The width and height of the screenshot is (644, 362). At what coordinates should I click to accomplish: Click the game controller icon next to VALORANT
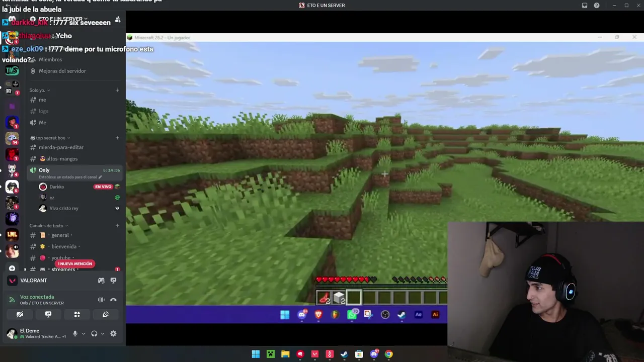click(x=101, y=281)
